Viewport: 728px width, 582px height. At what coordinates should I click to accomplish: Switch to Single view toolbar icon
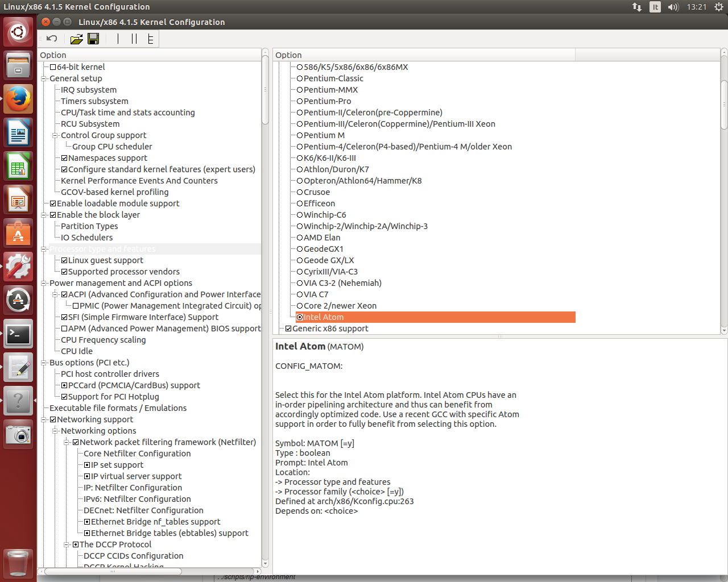click(x=118, y=39)
